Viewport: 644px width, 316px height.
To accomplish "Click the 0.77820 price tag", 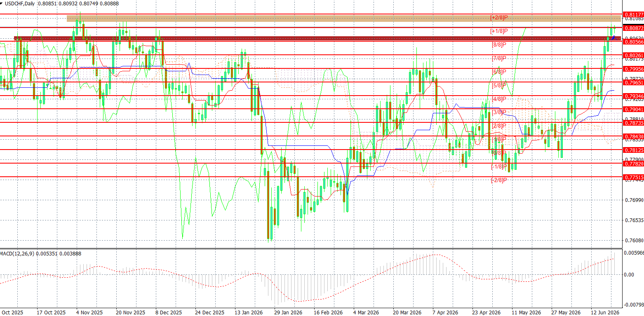I will point(634,164).
